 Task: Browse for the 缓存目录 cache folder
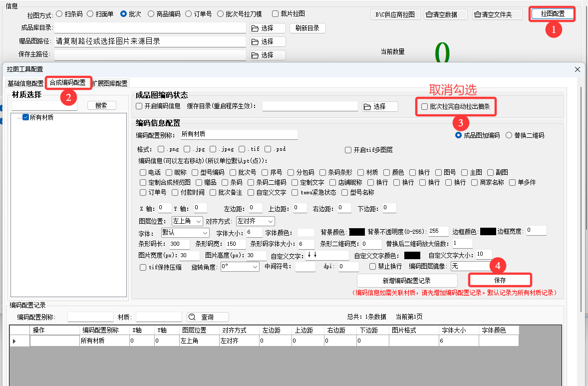pos(380,106)
